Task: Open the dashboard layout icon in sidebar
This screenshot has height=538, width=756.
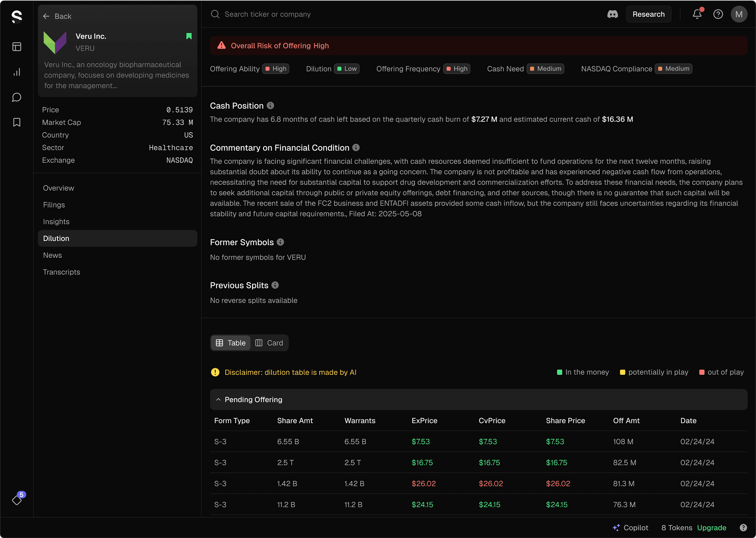Action: (17, 47)
